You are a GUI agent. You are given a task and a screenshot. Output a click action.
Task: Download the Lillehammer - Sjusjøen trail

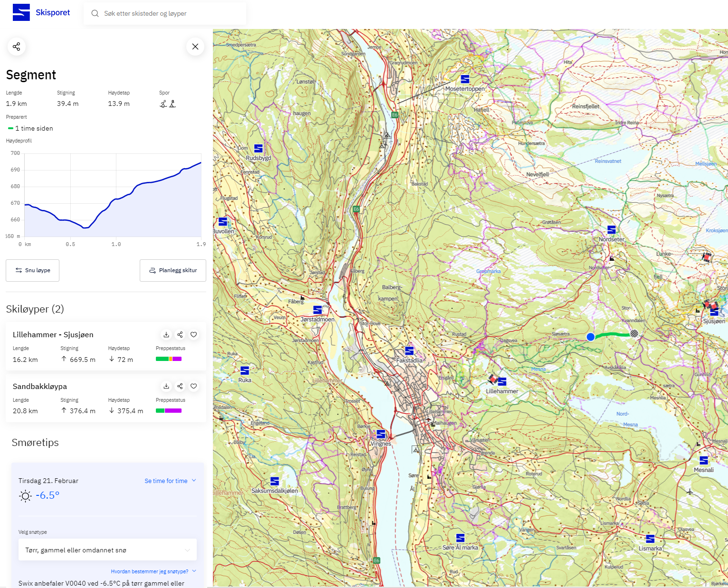(166, 335)
